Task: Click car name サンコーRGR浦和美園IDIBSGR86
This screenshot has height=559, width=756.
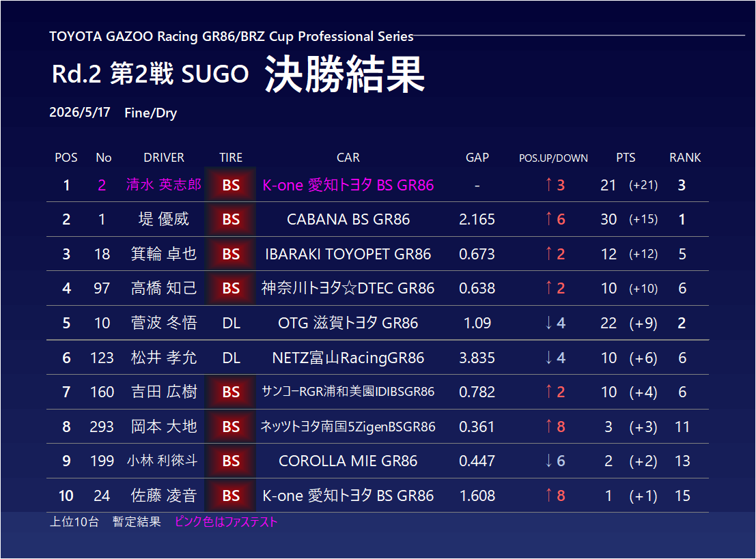Action: [x=348, y=391]
